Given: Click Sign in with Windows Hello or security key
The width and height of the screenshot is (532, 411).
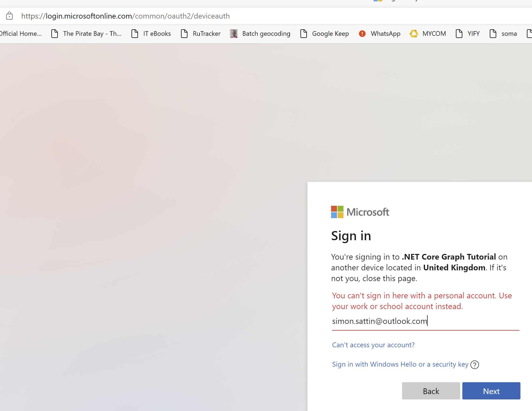Looking at the screenshot, I should click(x=400, y=364).
